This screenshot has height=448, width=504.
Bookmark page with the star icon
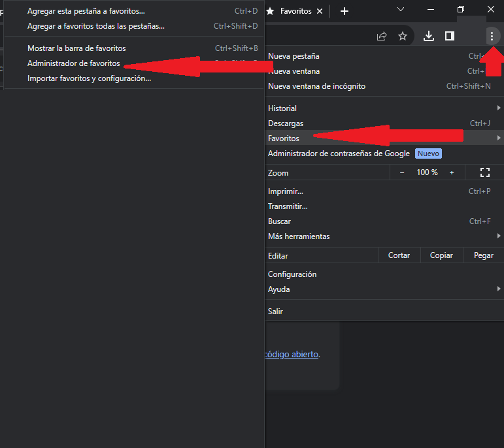pos(403,36)
